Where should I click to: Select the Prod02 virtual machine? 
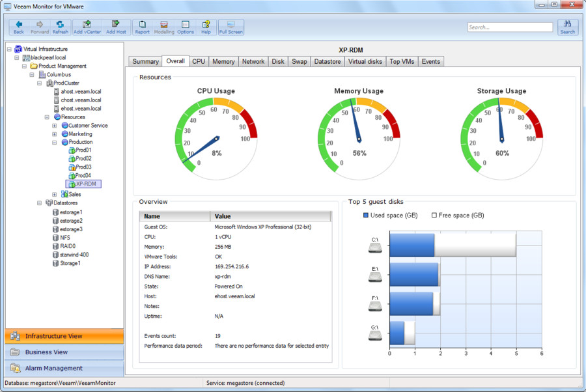(x=80, y=159)
